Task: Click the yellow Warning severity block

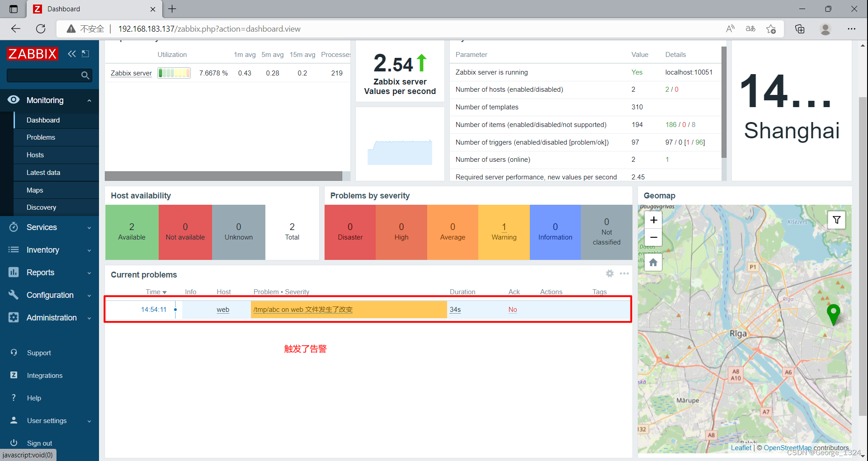Action: 504,232
